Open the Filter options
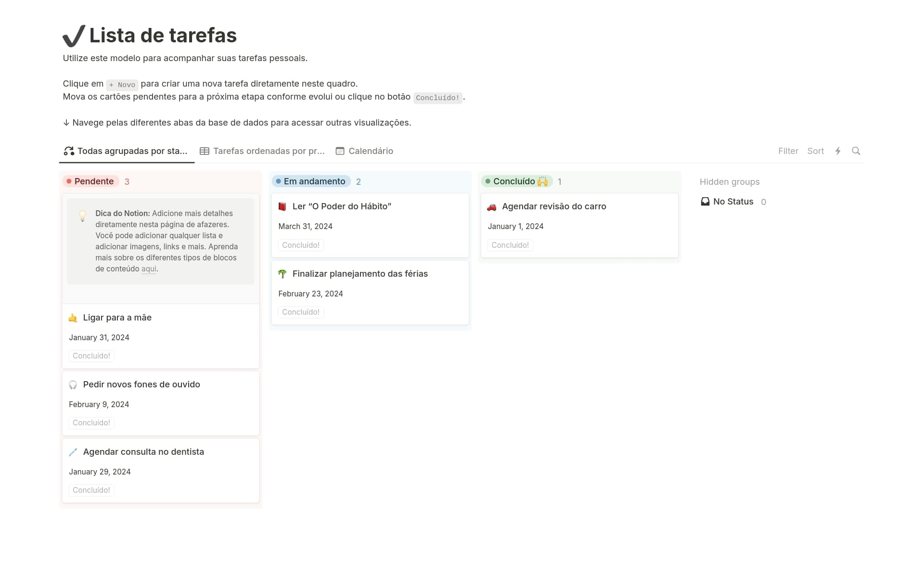The height and width of the screenshot is (577, 924). click(x=788, y=151)
